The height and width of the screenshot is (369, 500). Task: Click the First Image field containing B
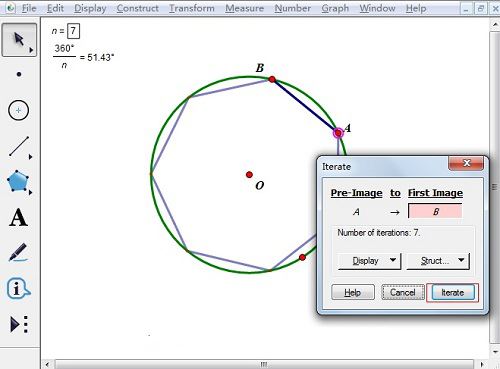[x=435, y=211]
